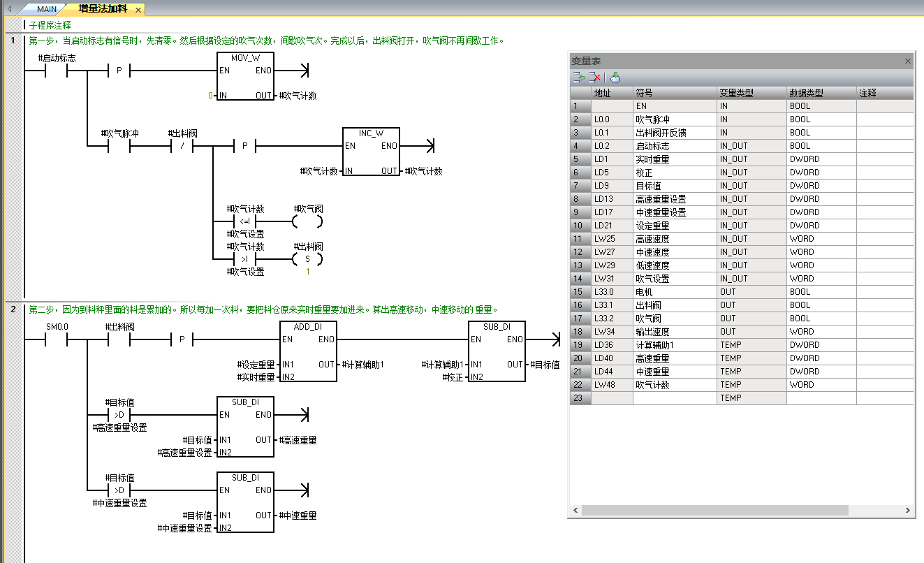Click the #启动标志 contact in network 1

57,71
